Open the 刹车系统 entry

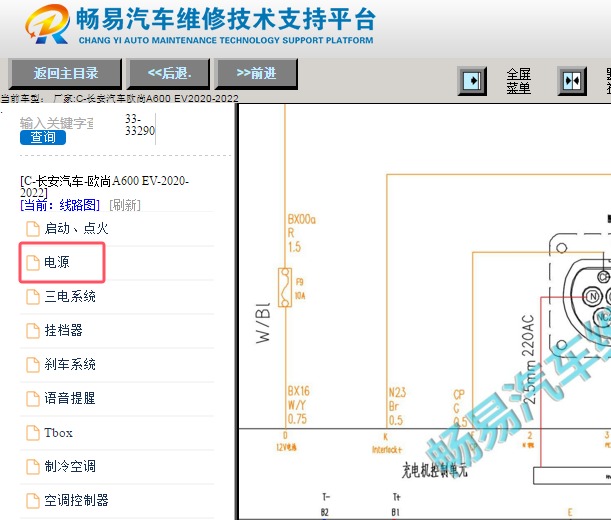coord(70,364)
